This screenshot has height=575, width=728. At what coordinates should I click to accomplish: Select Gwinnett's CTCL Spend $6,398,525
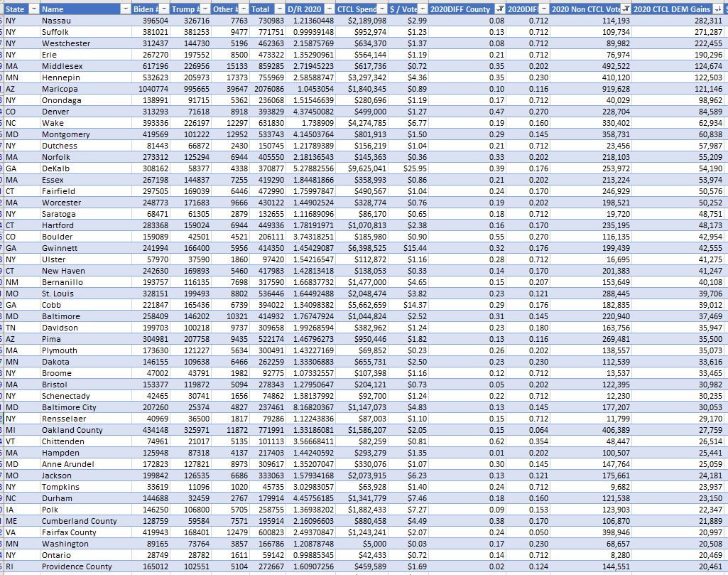tap(362, 249)
